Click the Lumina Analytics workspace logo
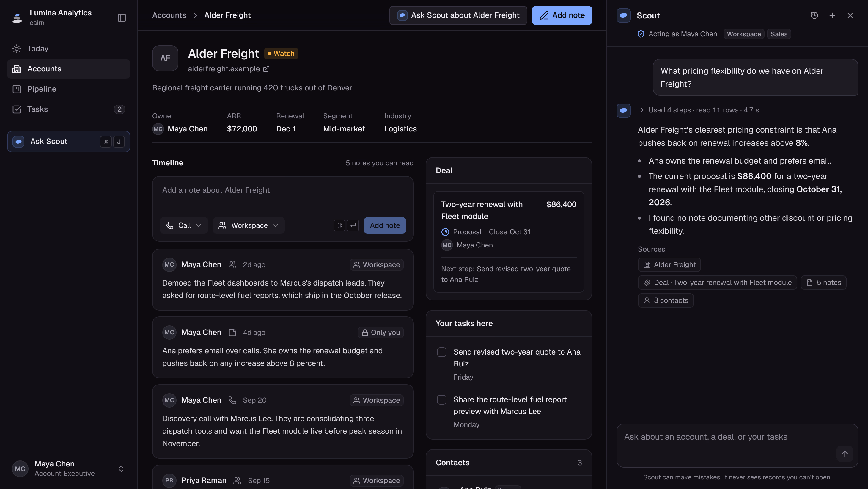 17,18
